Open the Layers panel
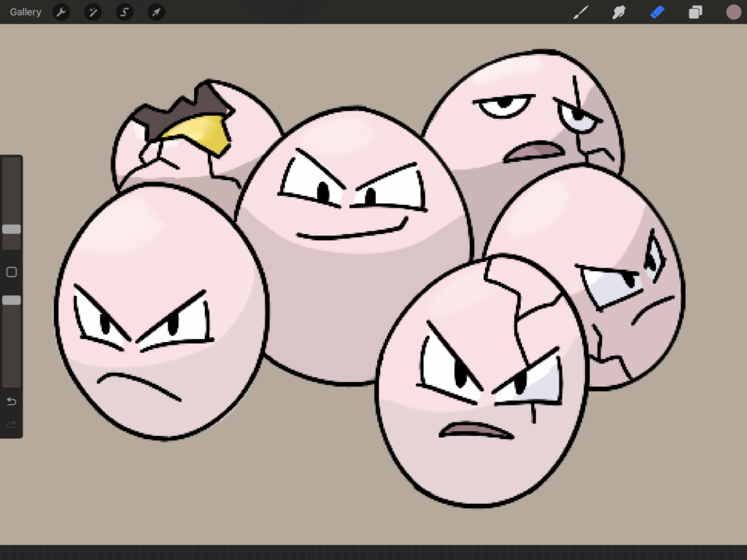 point(695,12)
